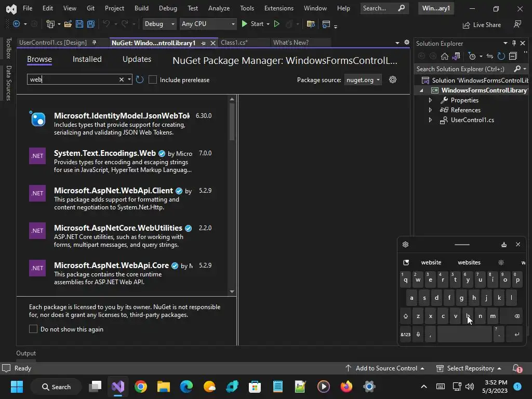Open the Extensions menu
Viewport: 532px width, 399px height.
[279, 8]
